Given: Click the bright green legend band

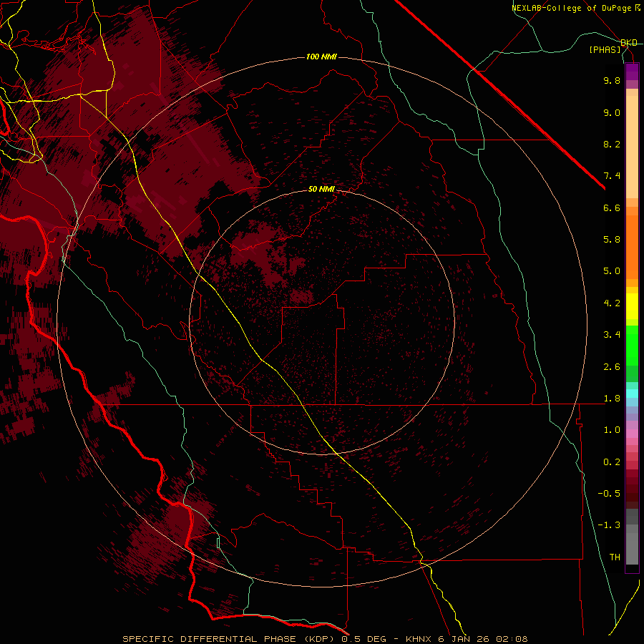Looking at the screenshot, I should (x=632, y=345).
